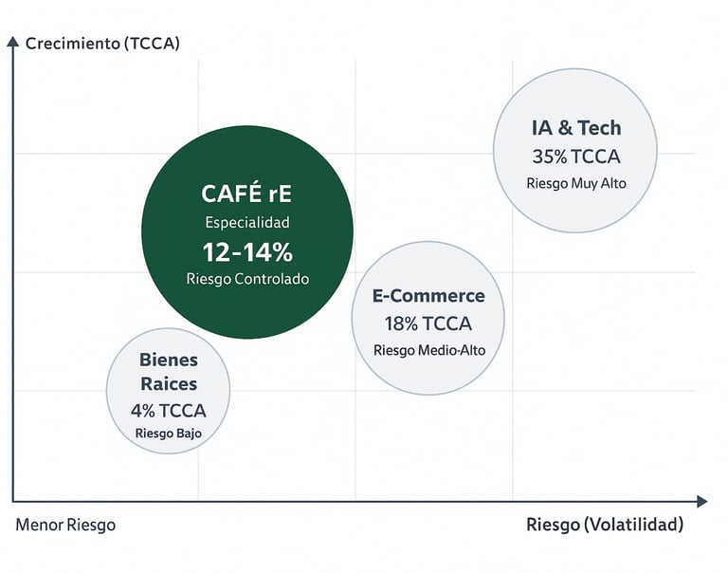
Task: Select the IA & Tech bubble title
Action: tap(576, 128)
